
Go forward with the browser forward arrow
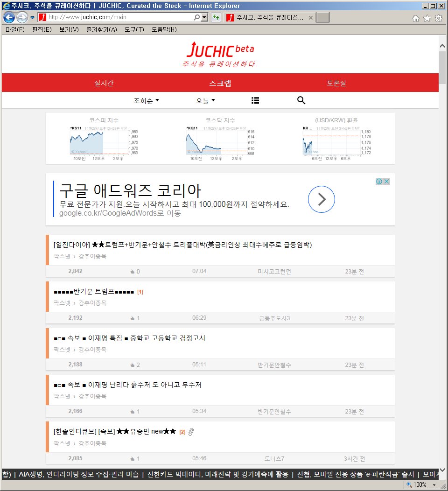[x=22, y=18]
